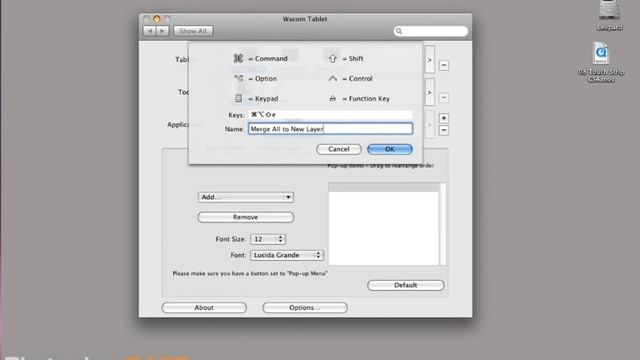Image resolution: width=640 pixels, height=360 pixels.
Task: Click the OK button in the dialog
Action: click(390, 149)
